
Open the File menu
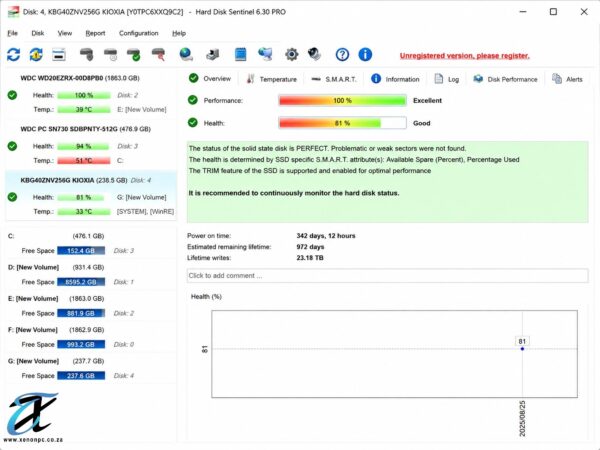(x=13, y=33)
